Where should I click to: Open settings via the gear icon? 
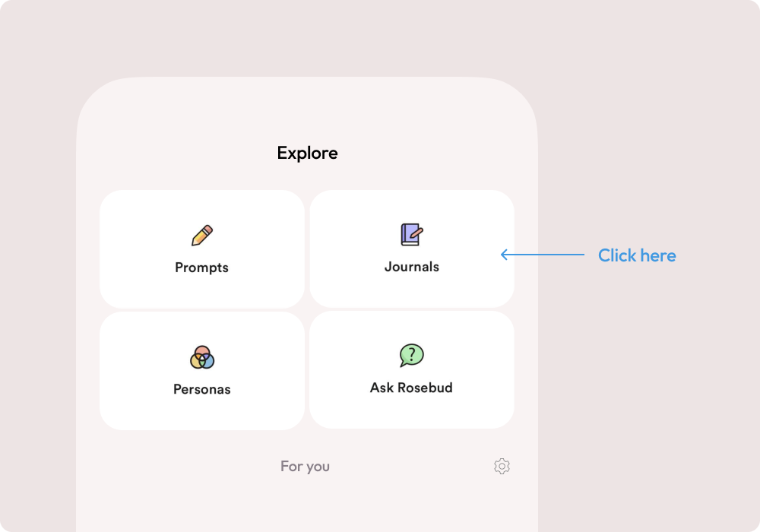pyautogui.click(x=502, y=466)
